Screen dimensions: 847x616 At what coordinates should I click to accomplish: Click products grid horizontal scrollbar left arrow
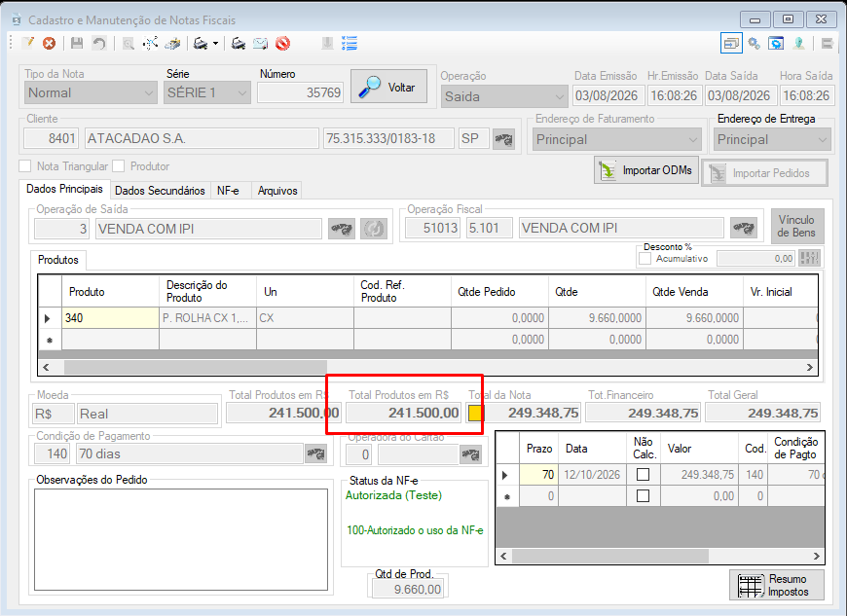tap(46, 367)
